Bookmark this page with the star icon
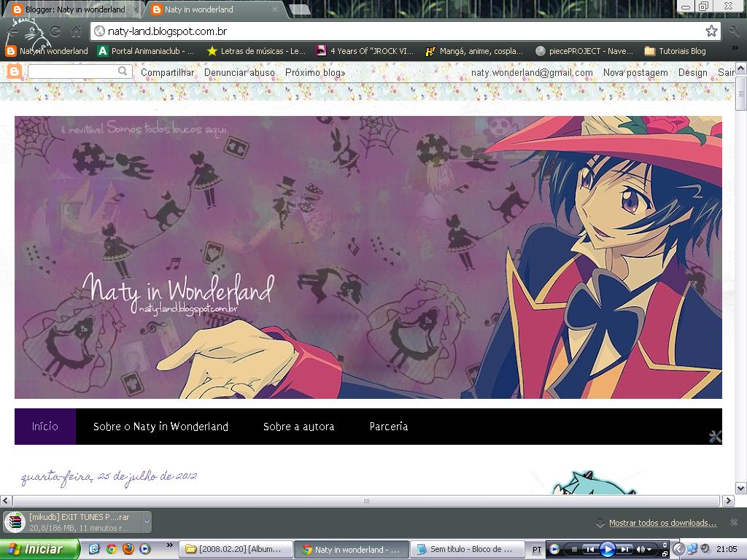Image resolution: width=747 pixels, height=560 pixels. pos(711,31)
